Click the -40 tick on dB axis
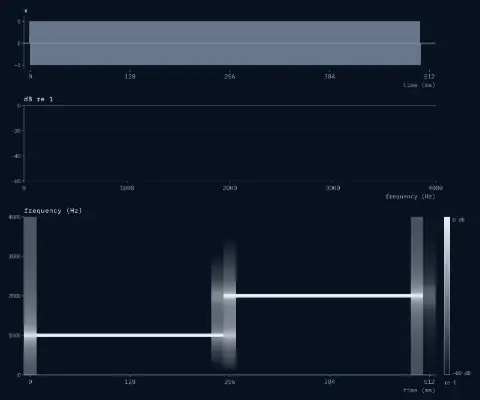Viewport: 480px width, 400px height. (x=17, y=156)
